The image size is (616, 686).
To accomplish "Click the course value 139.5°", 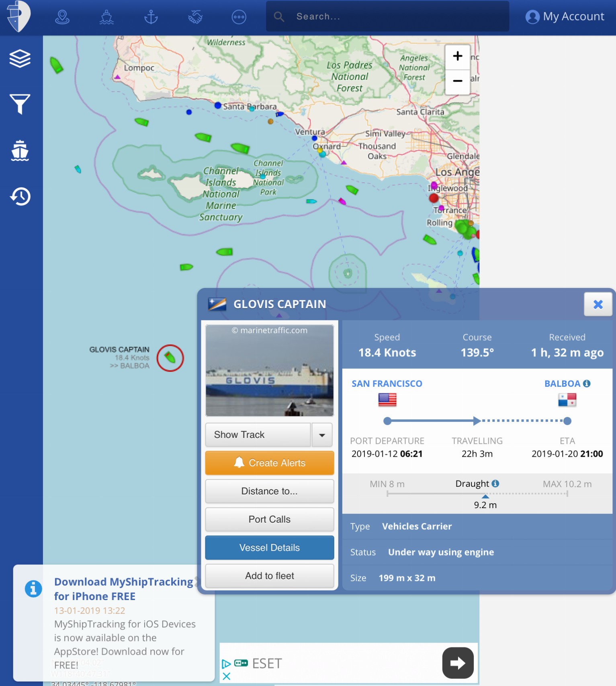I will click(x=477, y=353).
